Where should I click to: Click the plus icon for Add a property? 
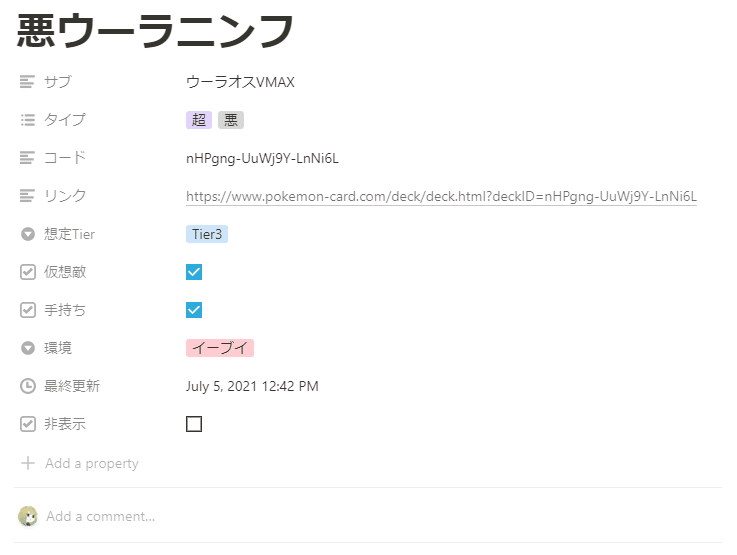coord(28,463)
